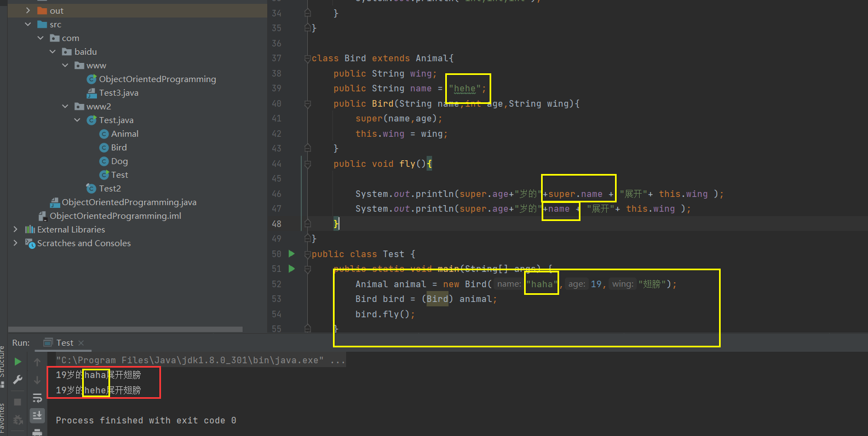Collapse the baidu package chevron

coord(53,51)
